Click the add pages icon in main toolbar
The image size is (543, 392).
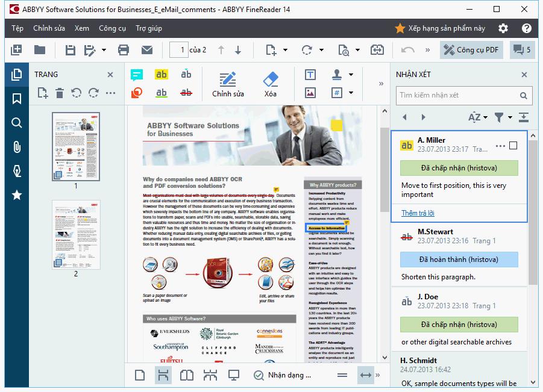[x=271, y=50]
